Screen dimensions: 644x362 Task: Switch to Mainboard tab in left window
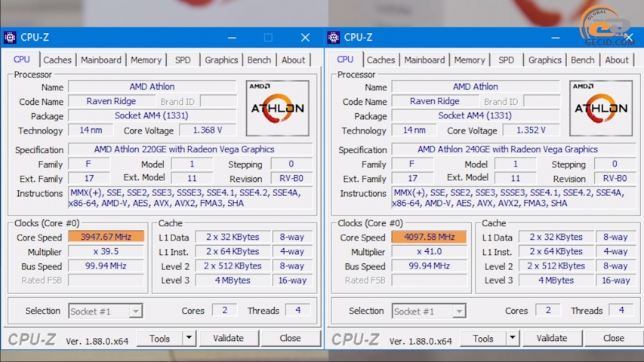tap(101, 60)
